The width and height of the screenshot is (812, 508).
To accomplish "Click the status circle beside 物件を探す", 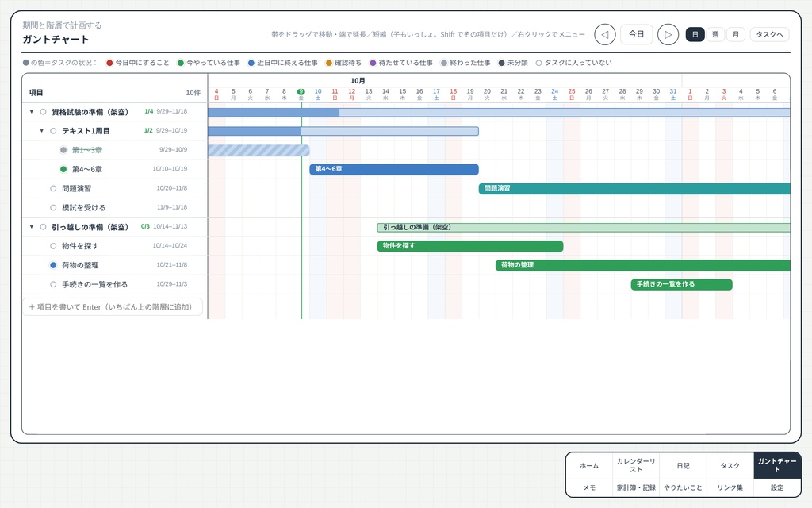I will tap(53, 246).
